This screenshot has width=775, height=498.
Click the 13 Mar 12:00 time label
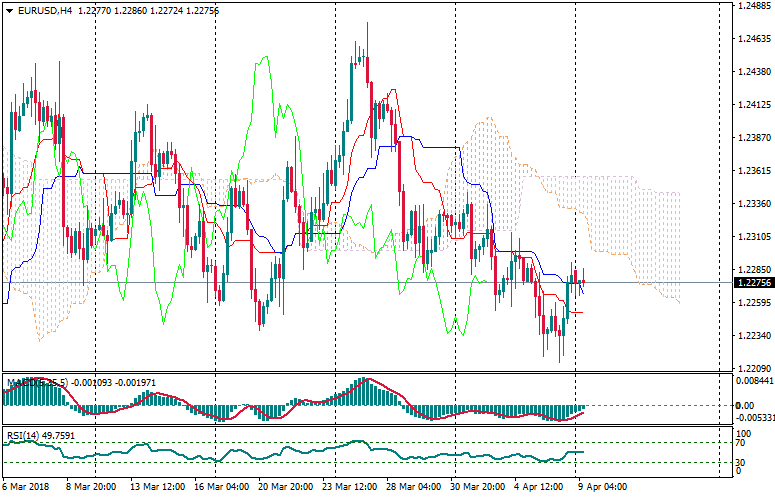(x=153, y=487)
